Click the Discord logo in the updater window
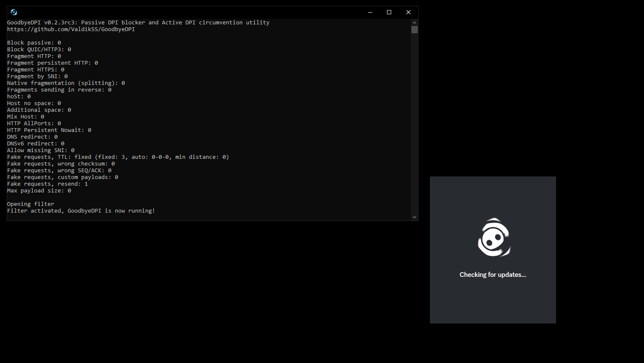Viewport: 644px width, 363px height. click(x=494, y=237)
